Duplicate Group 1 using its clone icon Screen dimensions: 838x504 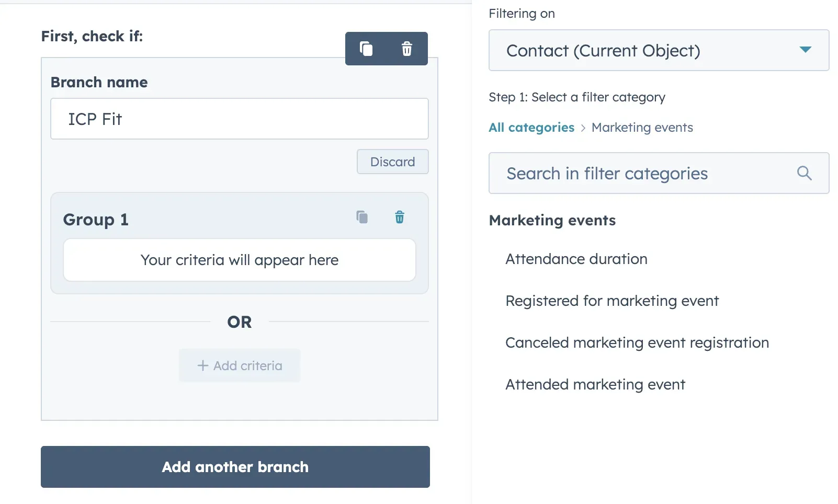[x=362, y=217]
